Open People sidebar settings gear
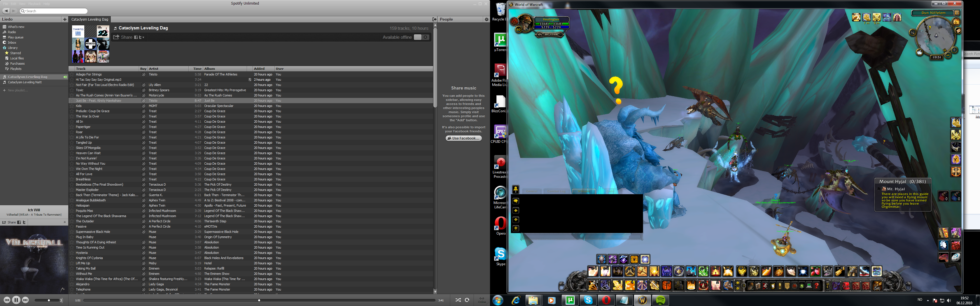This screenshot has height=306, width=980. [486, 20]
